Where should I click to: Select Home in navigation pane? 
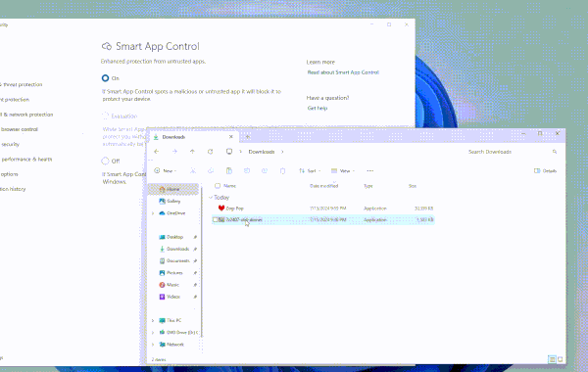coord(173,189)
